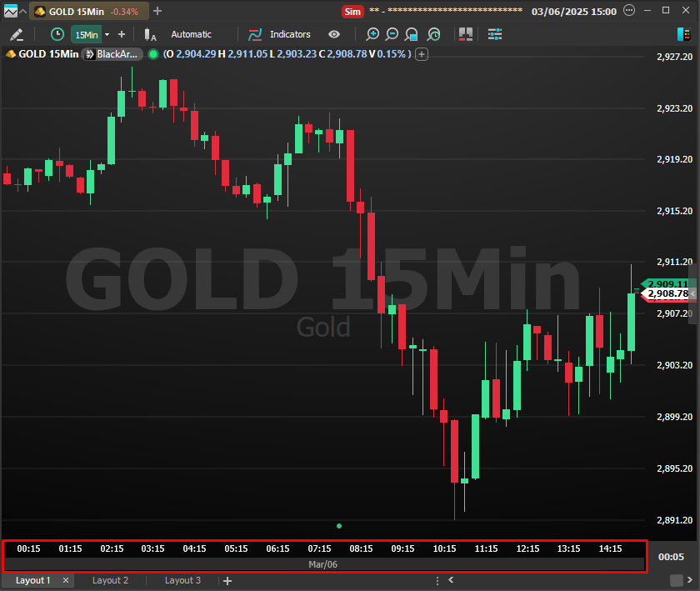Click the chart settings sliders icon

tap(495, 34)
